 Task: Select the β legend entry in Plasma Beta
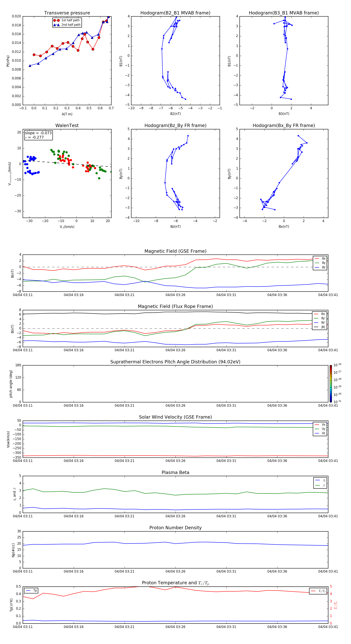click(x=320, y=485)
